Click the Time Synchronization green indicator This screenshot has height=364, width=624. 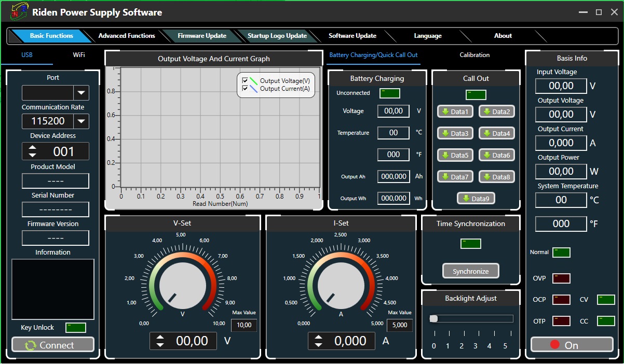pos(470,244)
